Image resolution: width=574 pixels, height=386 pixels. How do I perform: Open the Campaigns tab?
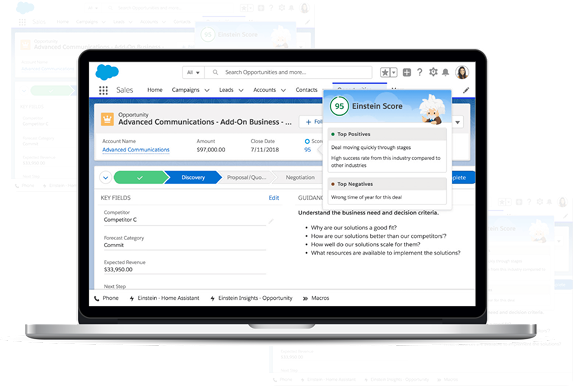pyautogui.click(x=186, y=90)
